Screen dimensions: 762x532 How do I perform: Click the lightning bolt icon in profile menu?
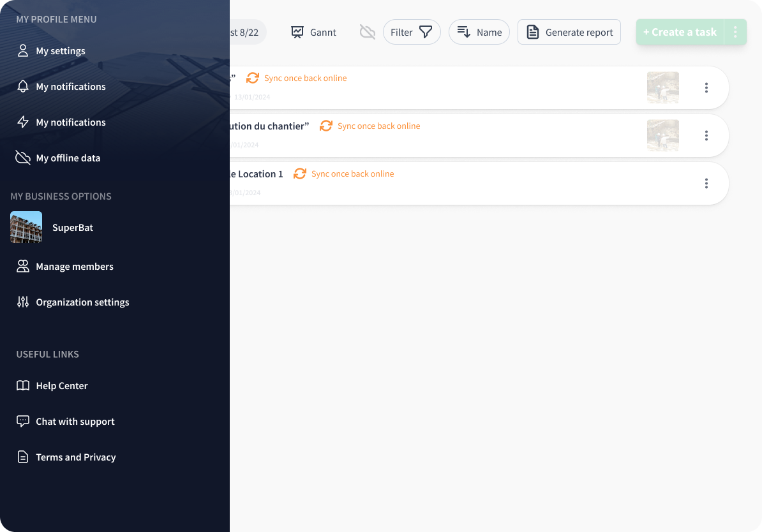pos(23,122)
